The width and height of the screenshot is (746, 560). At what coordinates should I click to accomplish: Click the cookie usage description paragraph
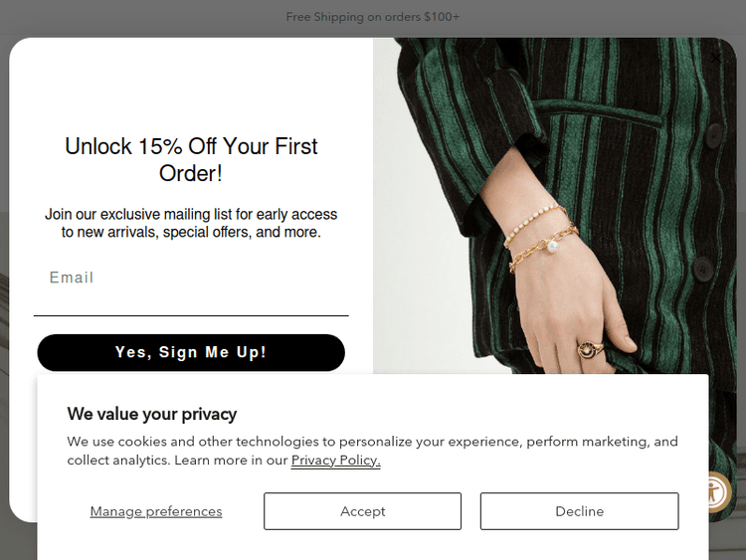click(x=372, y=451)
